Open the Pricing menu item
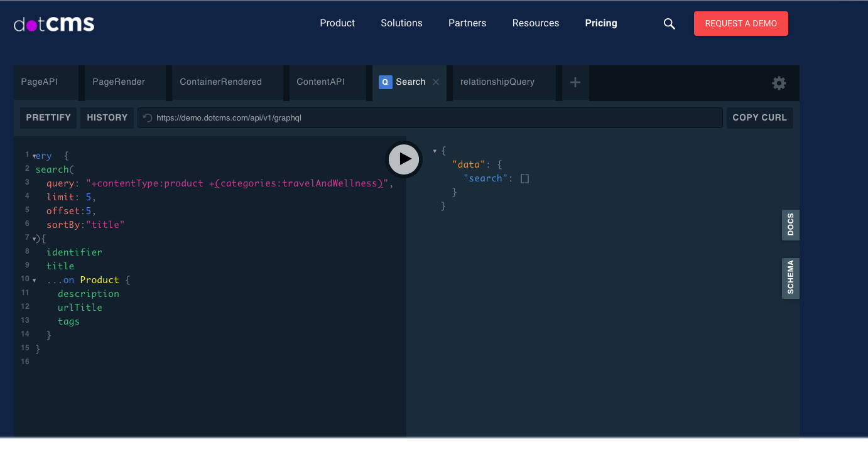Screen dimensions: 868x452 coord(600,23)
